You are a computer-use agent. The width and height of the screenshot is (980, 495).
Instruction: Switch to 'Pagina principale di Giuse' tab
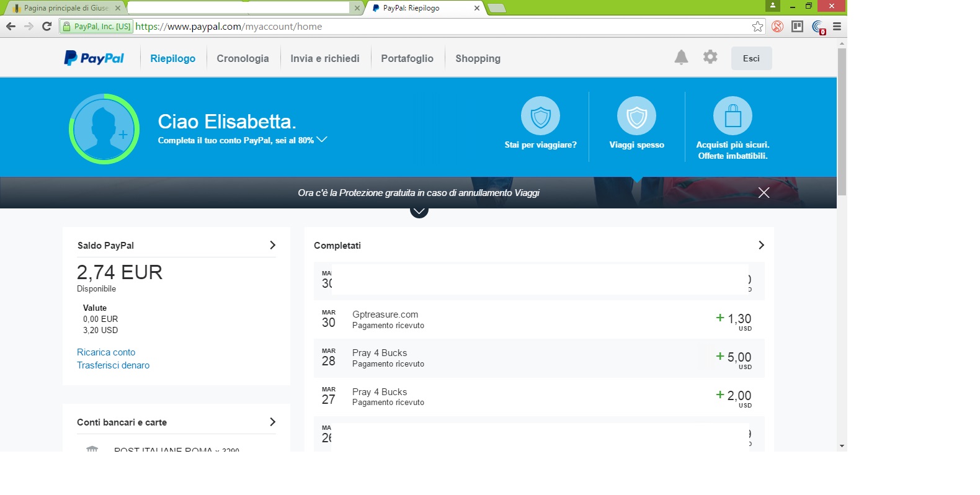65,8
